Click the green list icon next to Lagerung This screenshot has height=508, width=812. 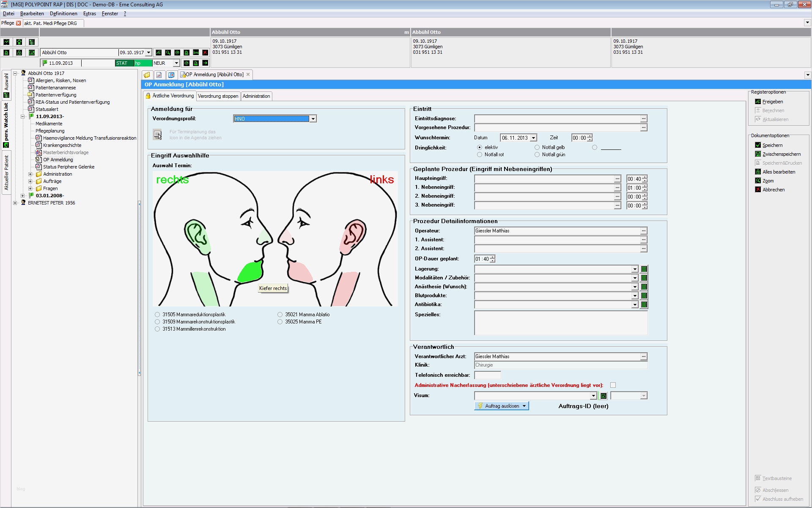(644, 269)
